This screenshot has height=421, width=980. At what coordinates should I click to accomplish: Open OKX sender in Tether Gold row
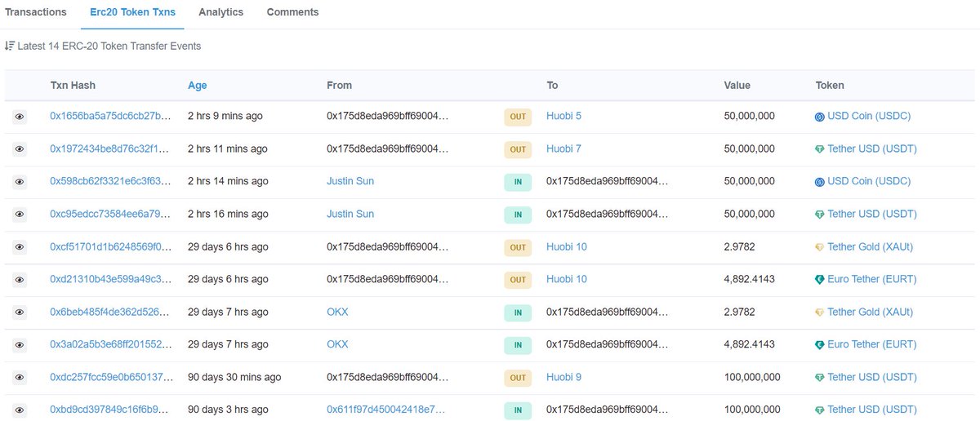[x=337, y=312]
